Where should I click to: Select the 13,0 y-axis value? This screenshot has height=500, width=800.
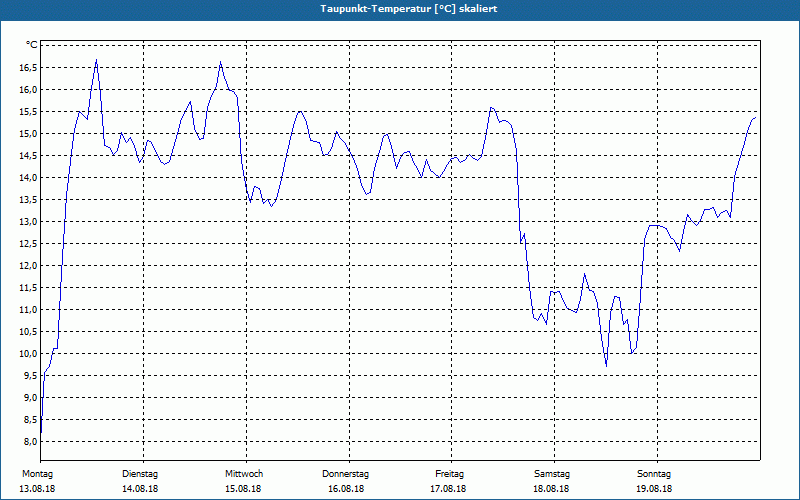[x=28, y=221]
